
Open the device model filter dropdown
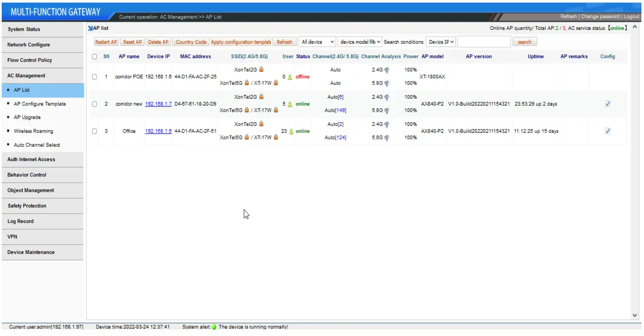[360, 42]
